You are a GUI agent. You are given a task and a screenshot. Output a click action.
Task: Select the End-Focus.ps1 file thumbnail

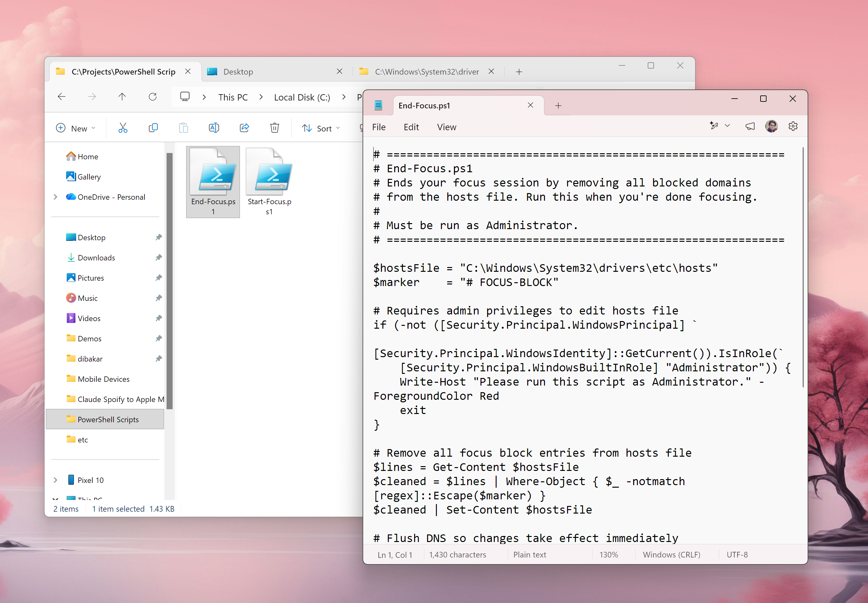(x=213, y=182)
